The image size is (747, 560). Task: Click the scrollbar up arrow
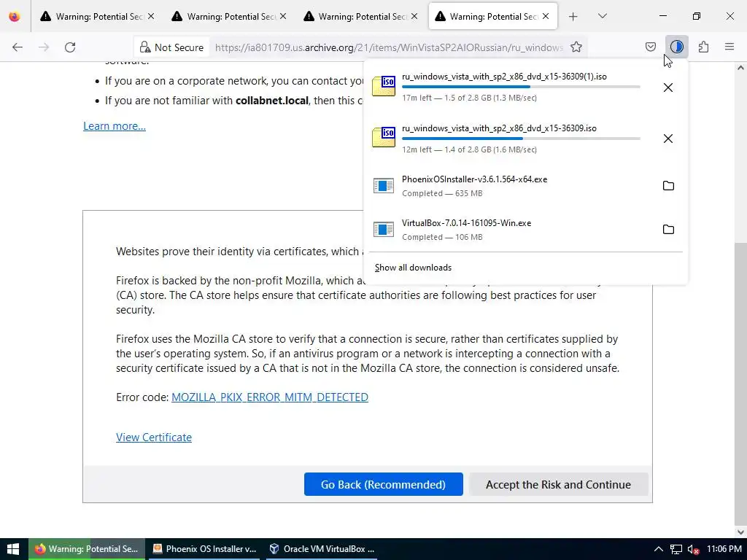[x=740, y=68]
